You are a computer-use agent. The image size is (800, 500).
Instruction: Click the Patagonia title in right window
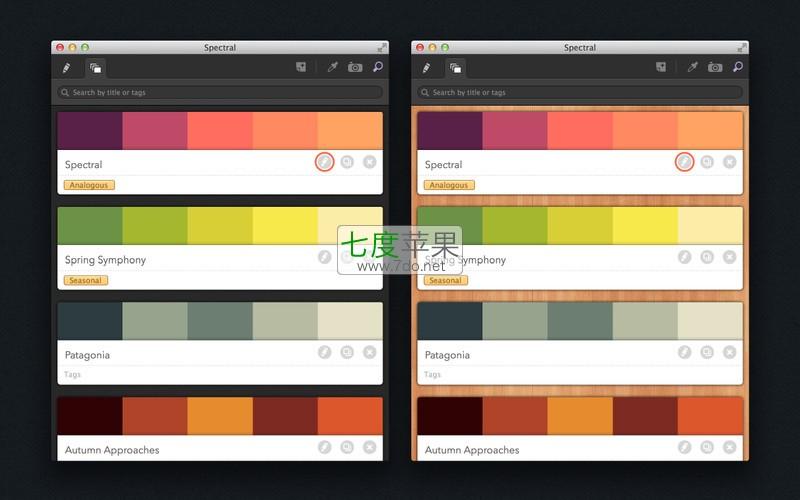[447, 355]
